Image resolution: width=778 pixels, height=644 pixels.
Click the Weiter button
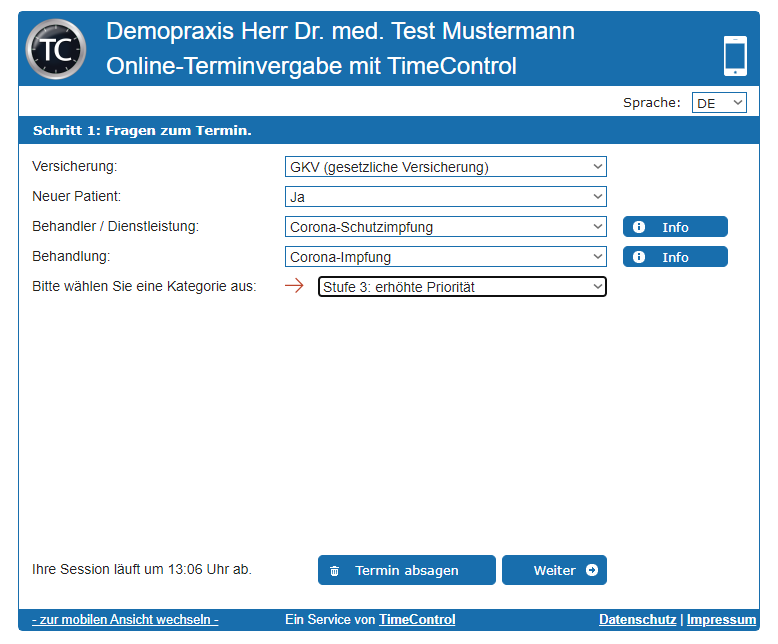(x=554, y=570)
